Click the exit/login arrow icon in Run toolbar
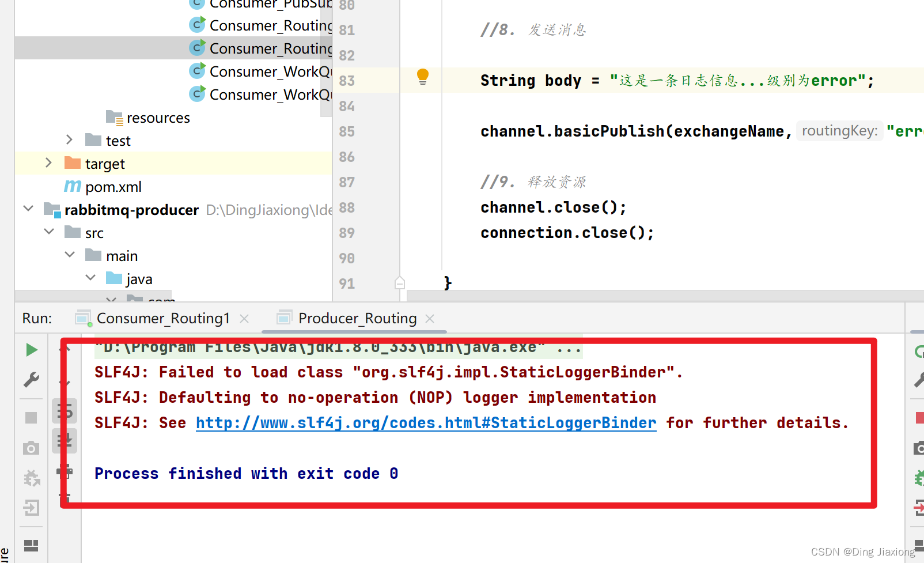This screenshot has height=563, width=924. point(31,508)
